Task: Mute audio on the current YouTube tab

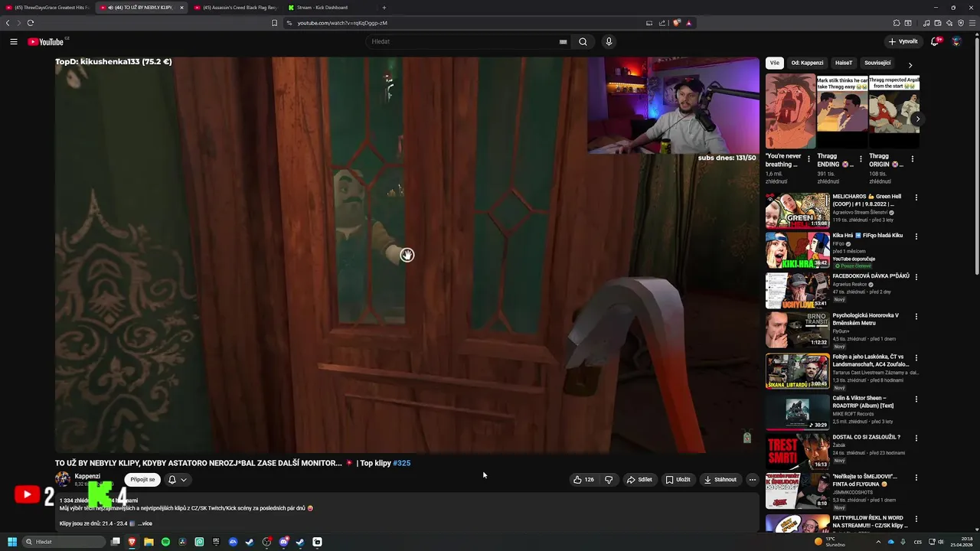Action: (111, 8)
